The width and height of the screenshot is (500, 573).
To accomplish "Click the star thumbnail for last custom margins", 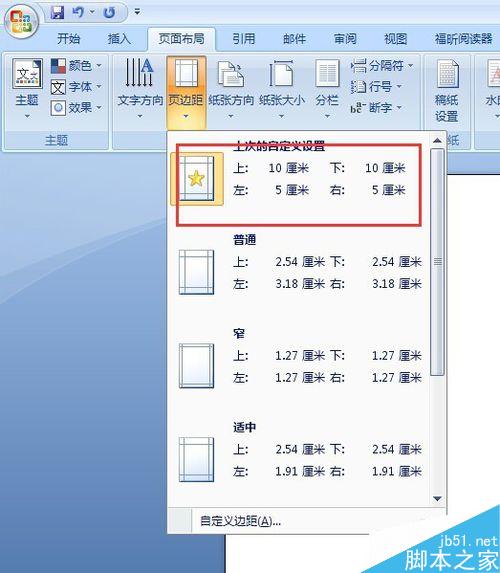I will (197, 179).
